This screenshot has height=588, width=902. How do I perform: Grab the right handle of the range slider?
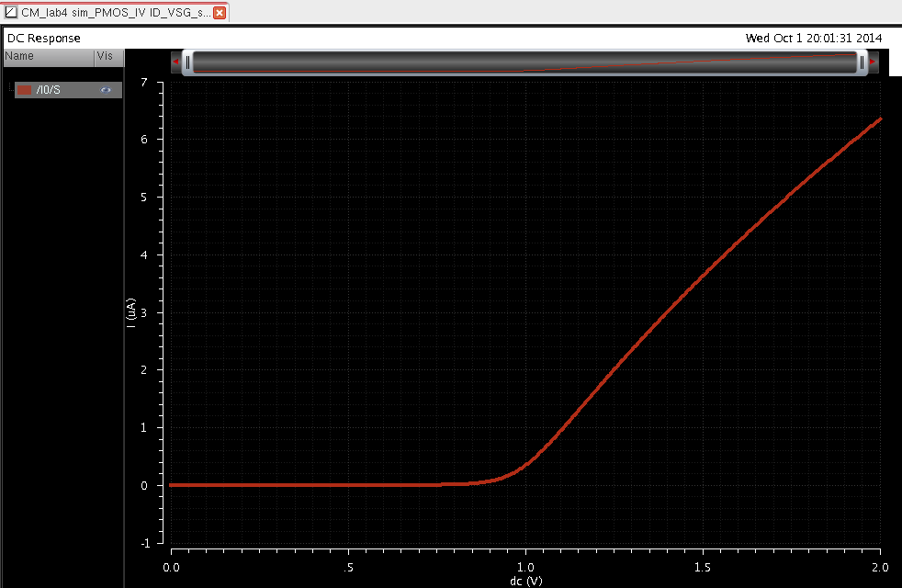[x=862, y=62]
